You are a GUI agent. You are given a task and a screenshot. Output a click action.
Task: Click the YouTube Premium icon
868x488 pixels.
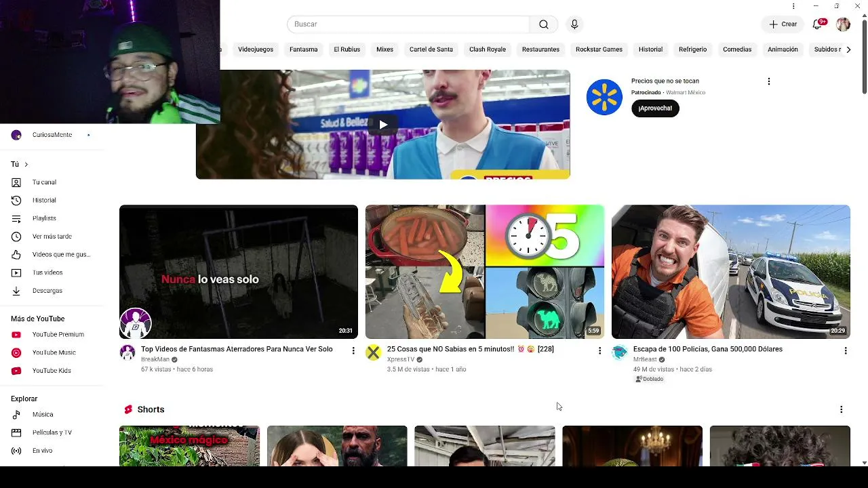click(16, 335)
